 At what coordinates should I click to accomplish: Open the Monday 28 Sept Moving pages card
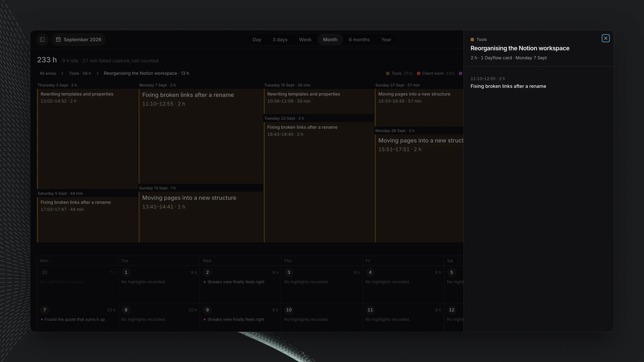(x=419, y=188)
